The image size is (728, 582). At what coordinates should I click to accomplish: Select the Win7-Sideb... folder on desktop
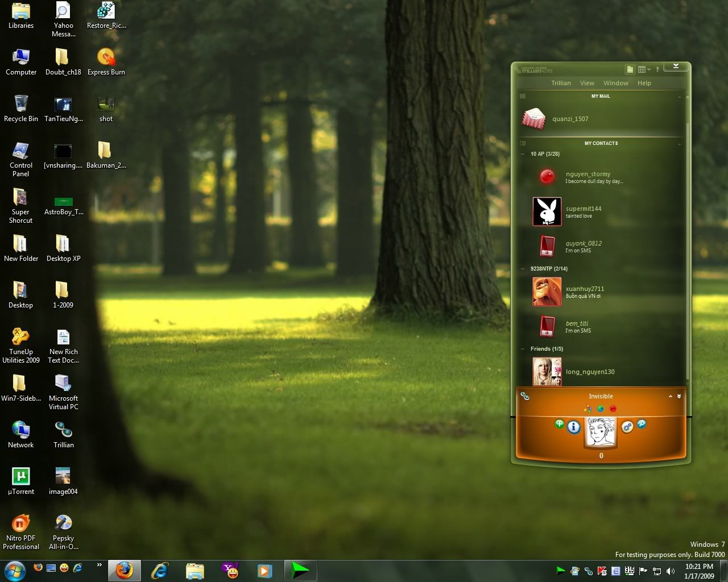pyautogui.click(x=21, y=388)
